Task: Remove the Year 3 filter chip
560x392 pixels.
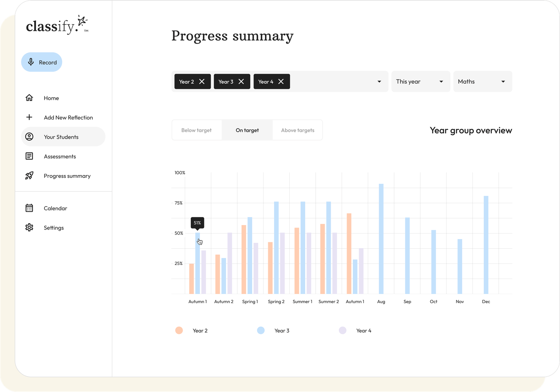Action: [241, 82]
